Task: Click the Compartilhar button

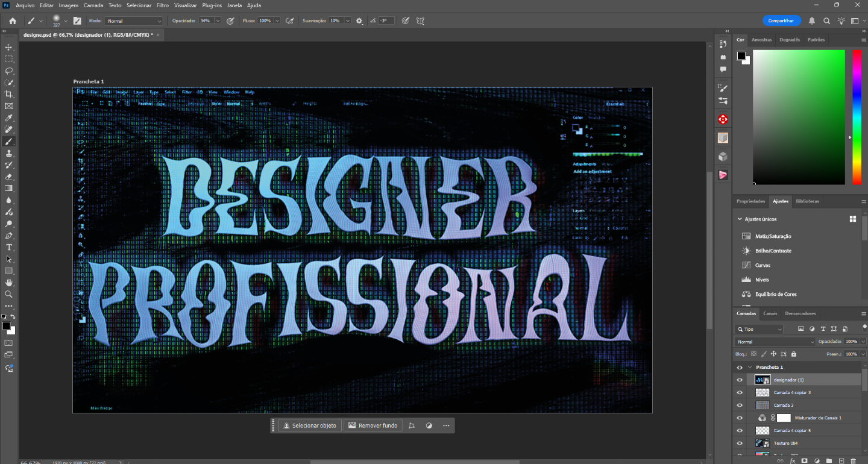Action: point(781,20)
